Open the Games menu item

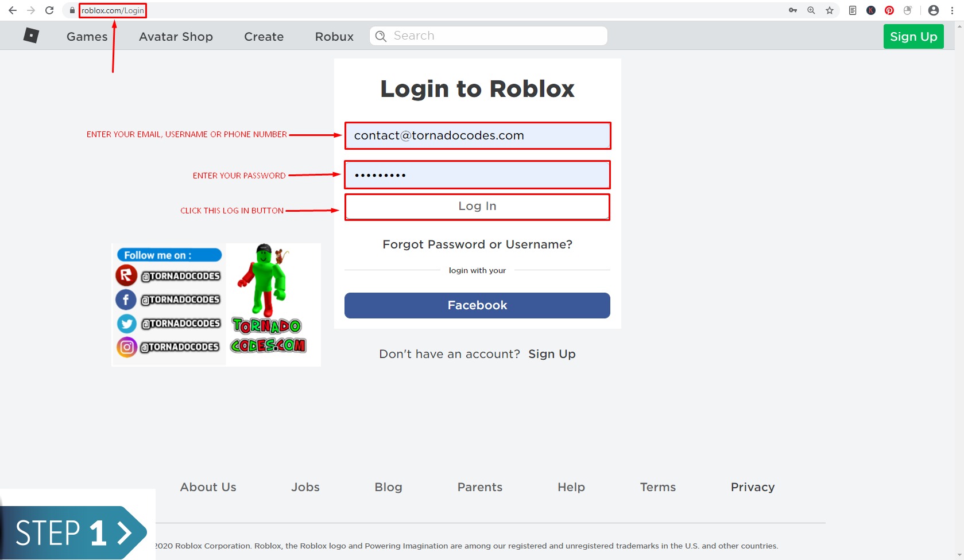[87, 37]
